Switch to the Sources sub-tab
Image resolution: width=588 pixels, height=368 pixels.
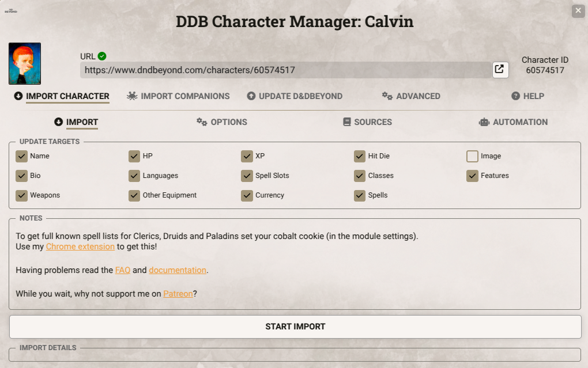click(x=368, y=122)
